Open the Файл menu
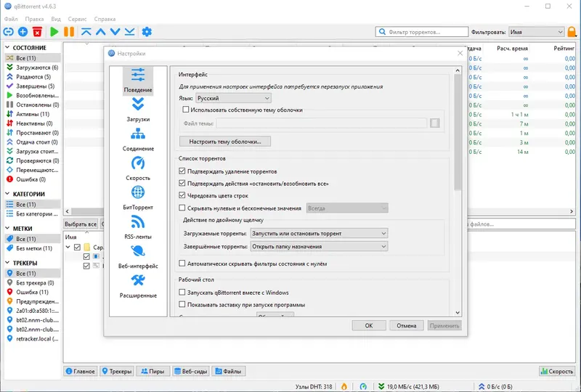 pyautogui.click(x=11, y=19)
